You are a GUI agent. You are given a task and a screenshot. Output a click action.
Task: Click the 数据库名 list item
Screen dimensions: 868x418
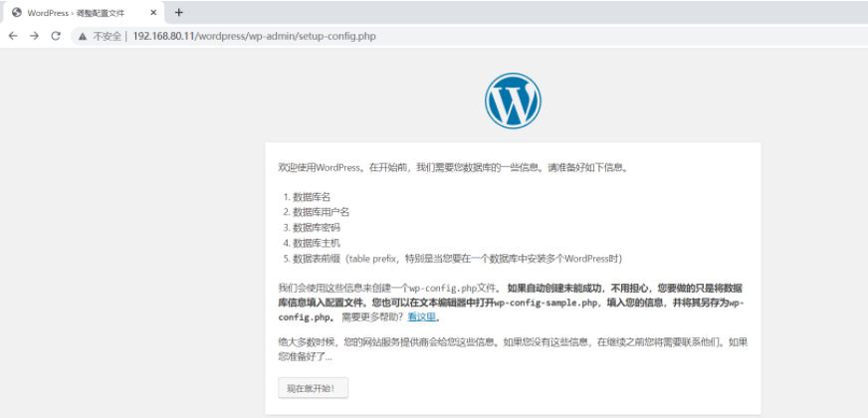tap(311, 197)
